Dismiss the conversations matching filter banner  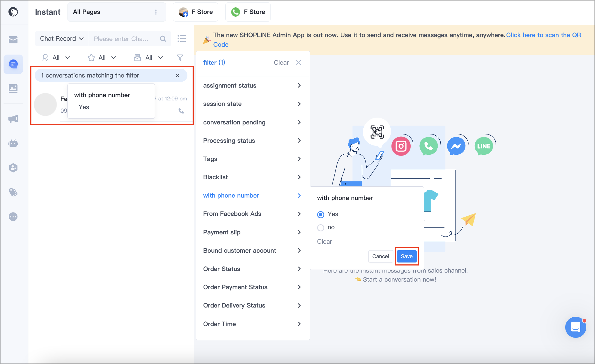click(x=178, y=76)
